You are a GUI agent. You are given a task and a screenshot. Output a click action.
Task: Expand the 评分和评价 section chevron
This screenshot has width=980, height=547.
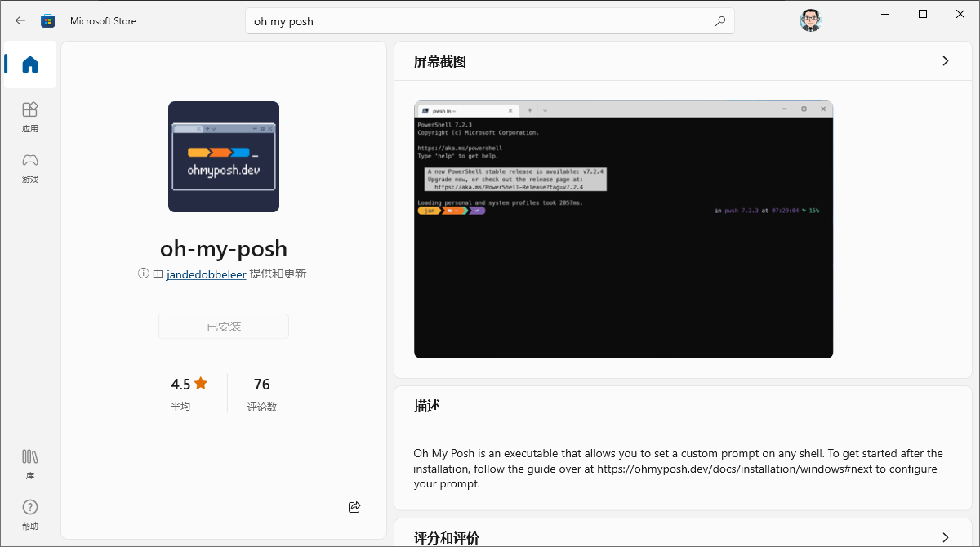coord(946,537)
